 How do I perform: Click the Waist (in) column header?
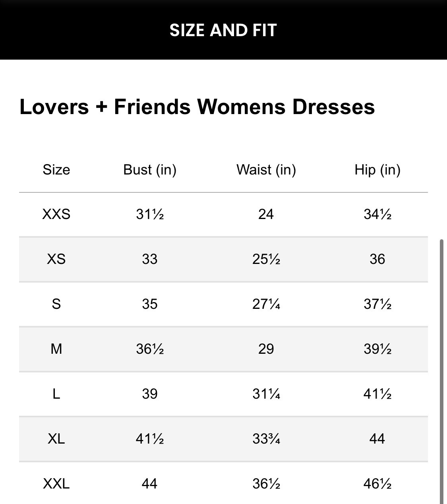click(266, 170)
